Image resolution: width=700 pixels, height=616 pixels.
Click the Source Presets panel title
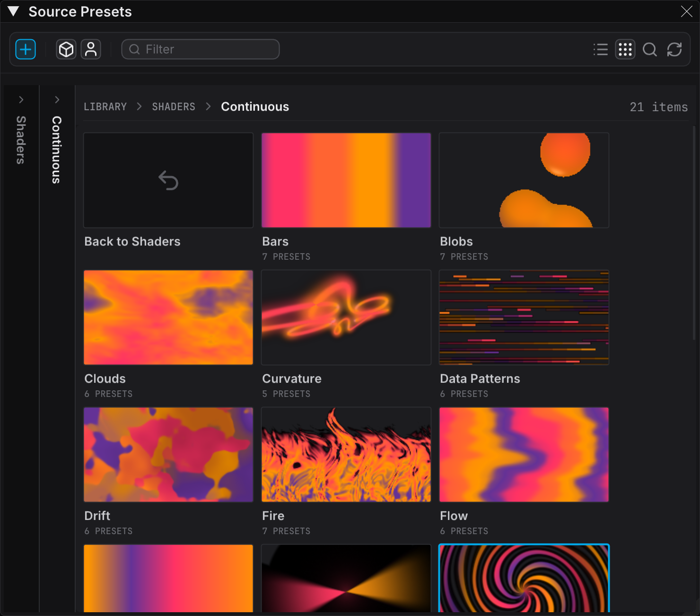80,12
